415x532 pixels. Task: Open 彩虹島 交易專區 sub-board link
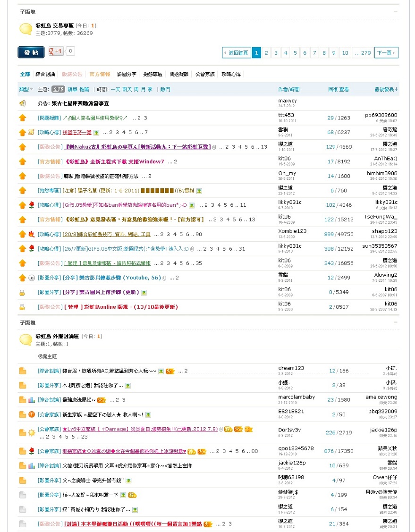click(x=54, y=25)
